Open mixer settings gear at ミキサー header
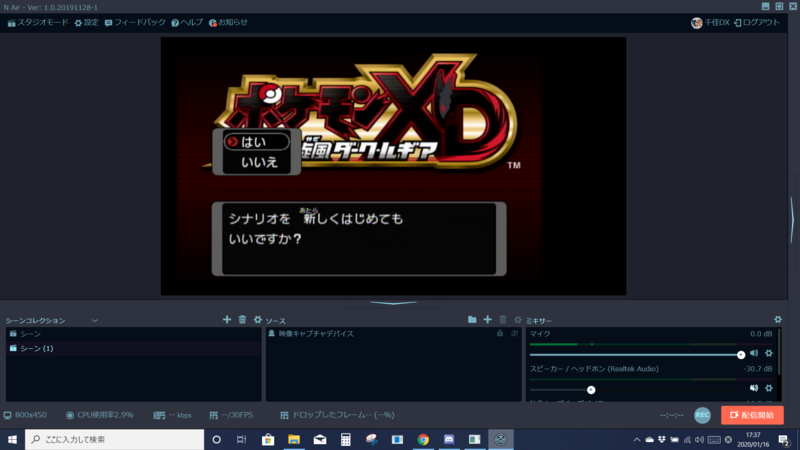The image size is (800, 450). pos(778,319)
